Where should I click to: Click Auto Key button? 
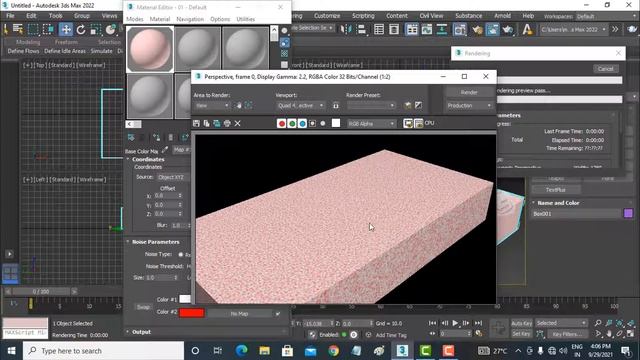pyautogui.click(x=521, y=323)
